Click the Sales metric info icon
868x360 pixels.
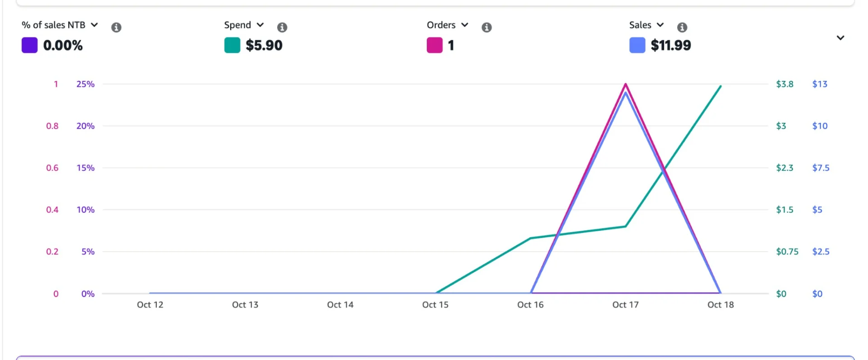[682, 28]
